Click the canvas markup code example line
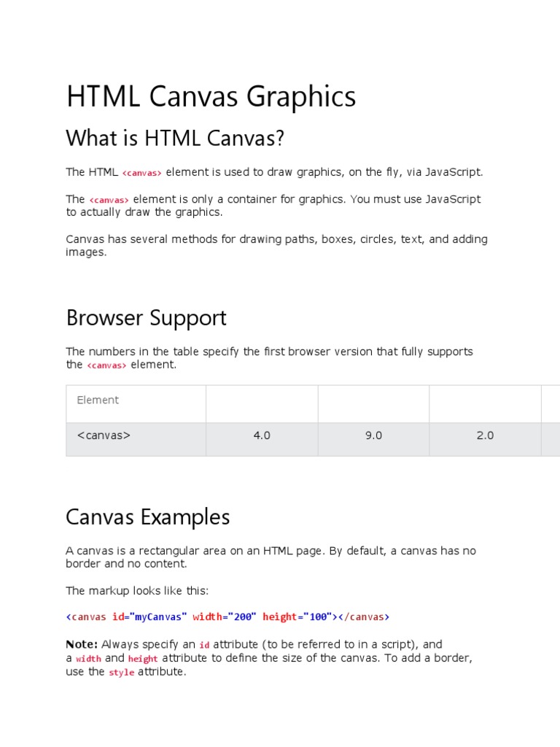Screen dimensions: 560x747 pos(227,617)
